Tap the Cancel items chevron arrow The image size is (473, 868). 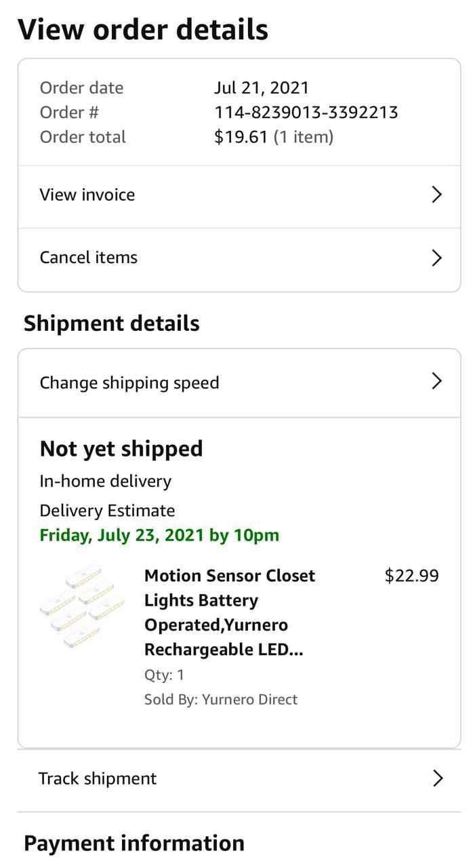(436, 258)
